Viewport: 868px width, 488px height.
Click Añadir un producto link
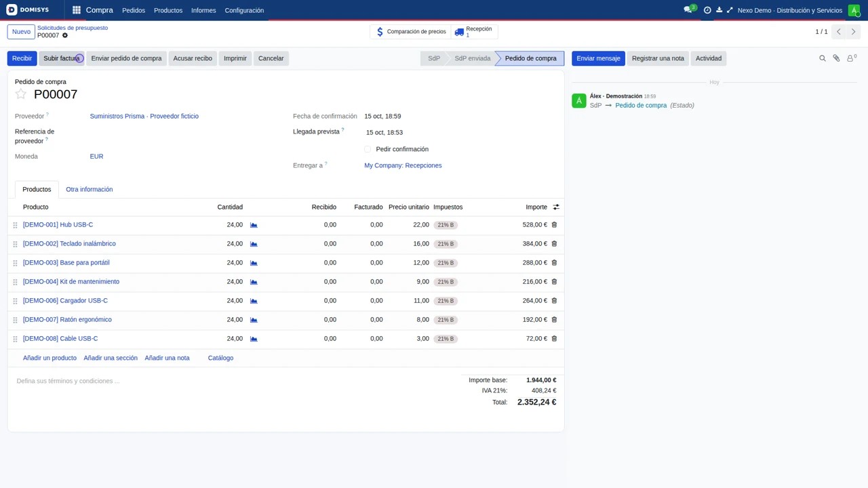pyautogui.click(x=50, y=358)
